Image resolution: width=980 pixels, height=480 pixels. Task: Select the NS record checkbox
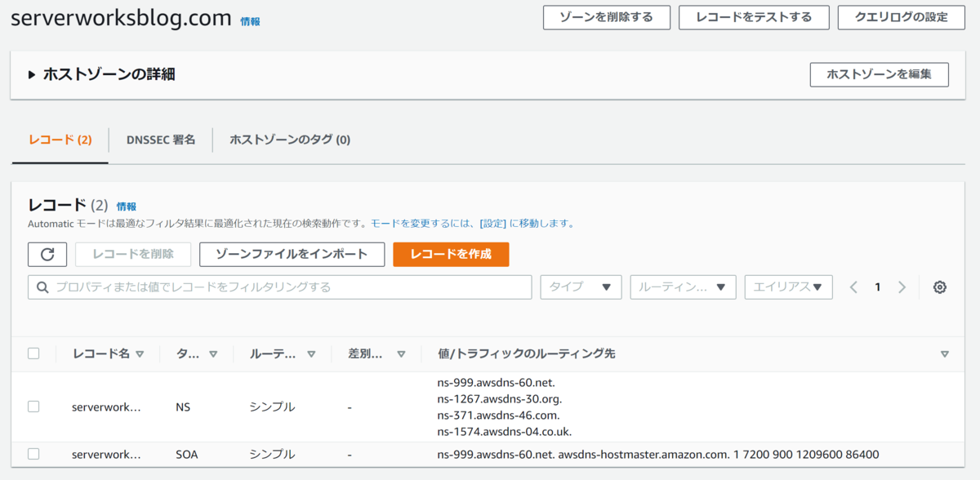(x=33, y=407)
